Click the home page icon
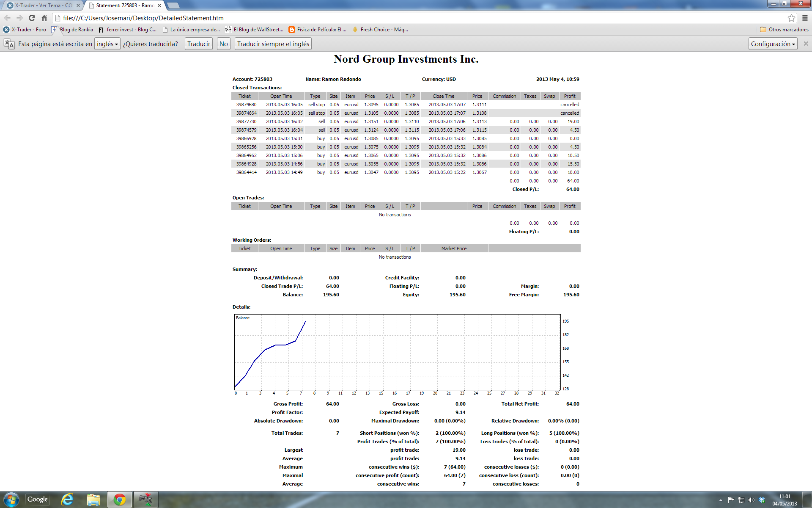The width and height of the screenshot is (812, 508). (44, 18)
